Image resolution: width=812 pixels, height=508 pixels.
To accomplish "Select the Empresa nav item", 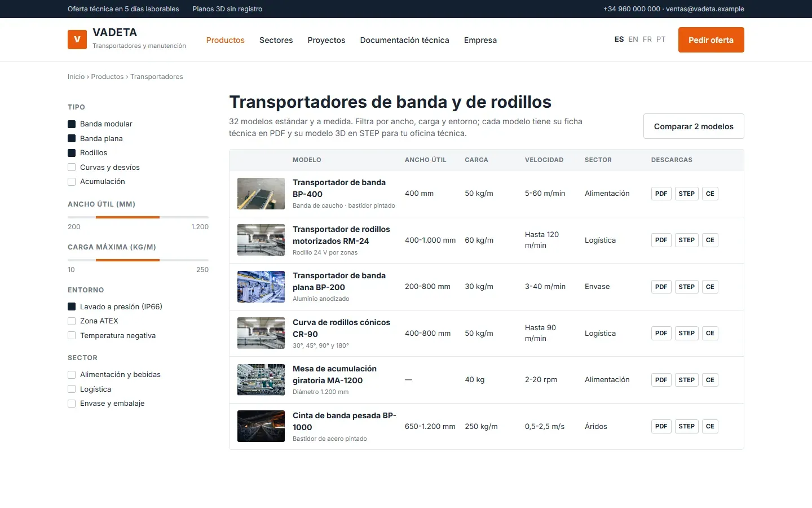I will [x=480, y=40].
